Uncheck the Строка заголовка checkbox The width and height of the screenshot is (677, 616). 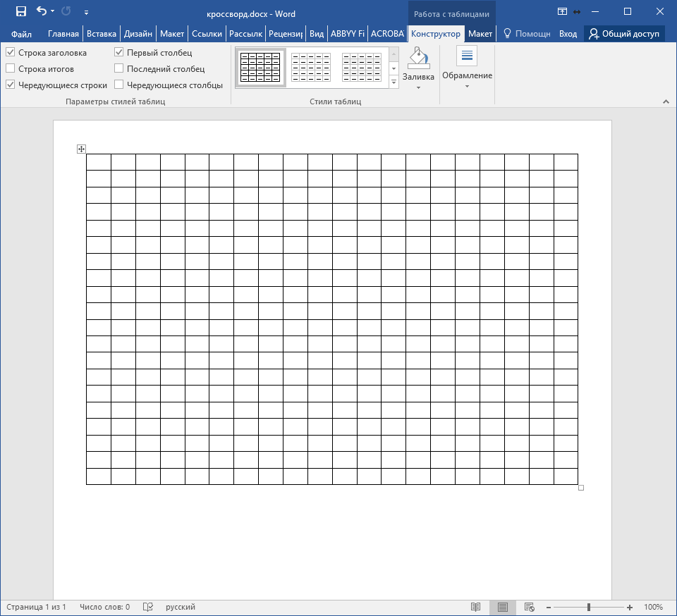pos(11,52)
